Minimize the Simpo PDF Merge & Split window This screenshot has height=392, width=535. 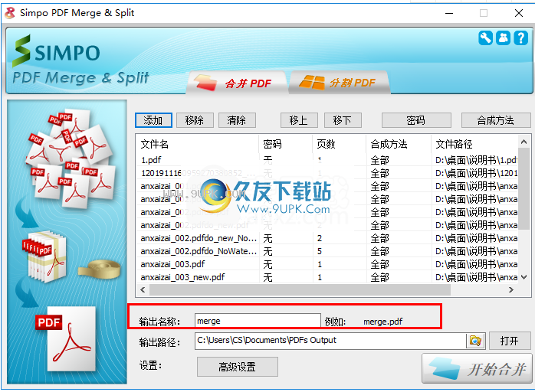point(449,13)
